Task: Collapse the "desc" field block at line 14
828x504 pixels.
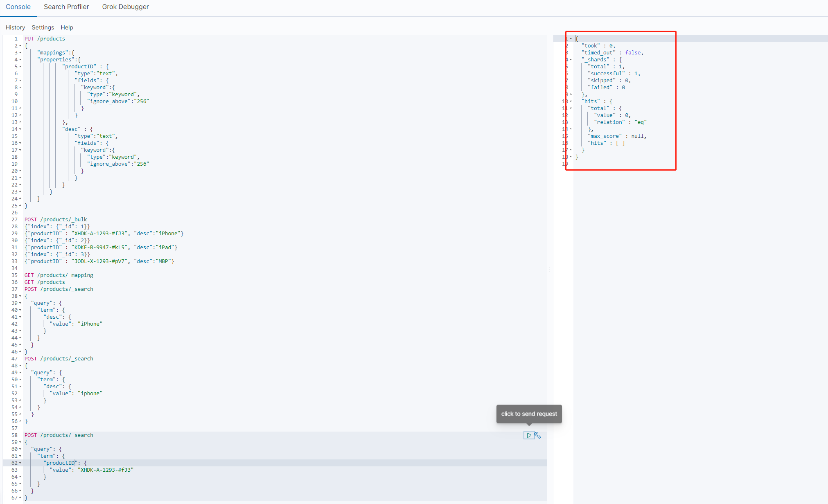Action: coord(20,129)
